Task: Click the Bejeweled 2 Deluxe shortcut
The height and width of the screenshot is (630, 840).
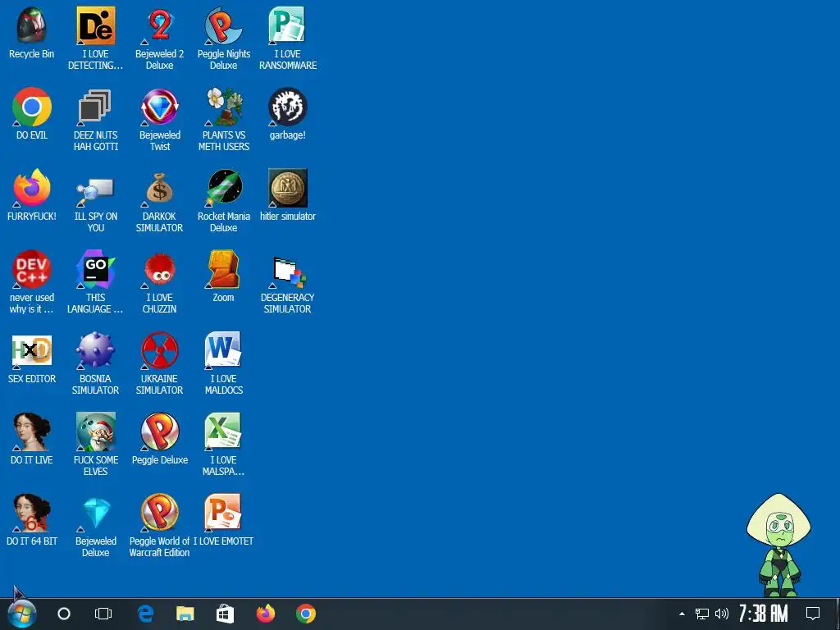Action: (160, 25)
